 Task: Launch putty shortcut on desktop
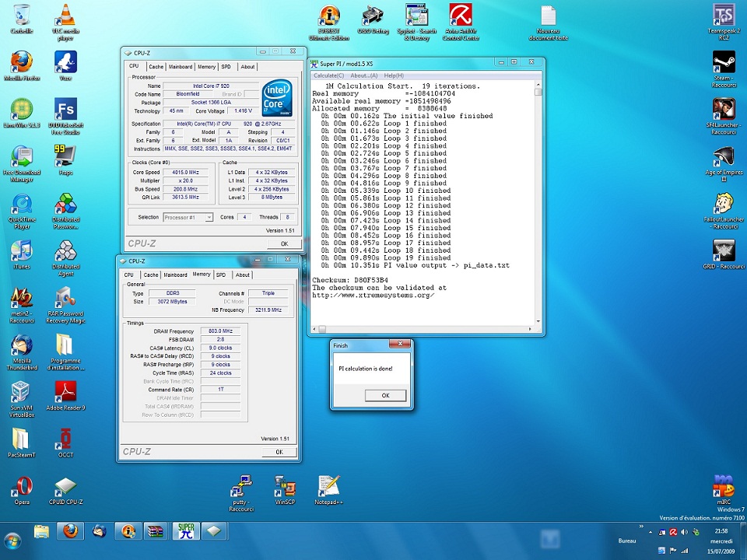coord(241,493)
